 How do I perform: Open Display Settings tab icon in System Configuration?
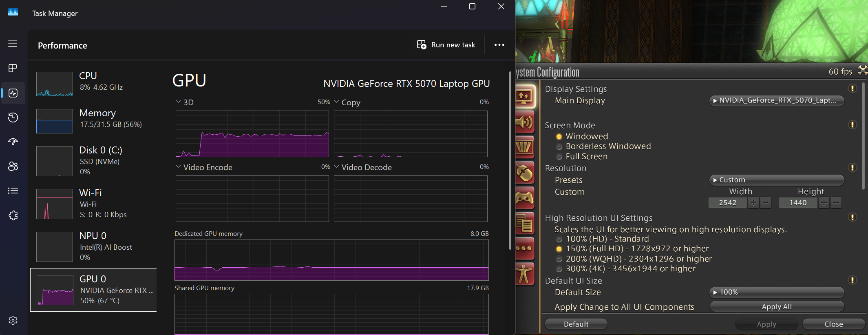525,97
